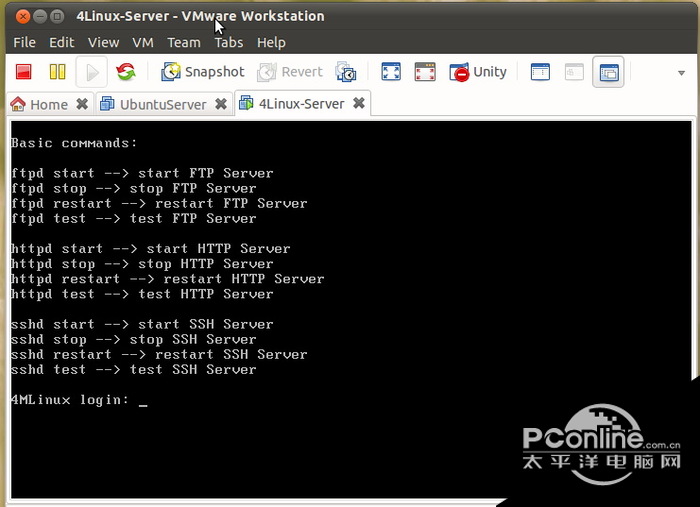The height and width of the screenshot is (507, 700).
Task: Open the Tabs menu
Action: pyautogui.click(x=229, y=42)
